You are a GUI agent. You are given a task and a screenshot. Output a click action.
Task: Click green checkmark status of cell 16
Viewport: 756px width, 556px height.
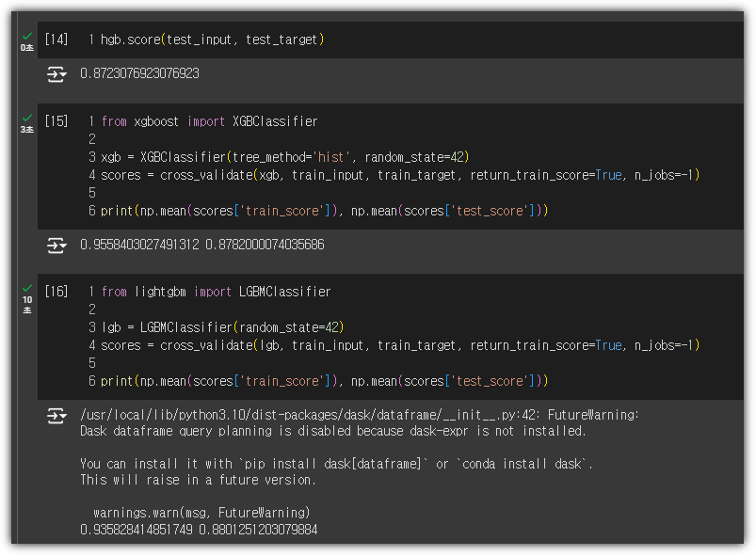tap(27, 288)
